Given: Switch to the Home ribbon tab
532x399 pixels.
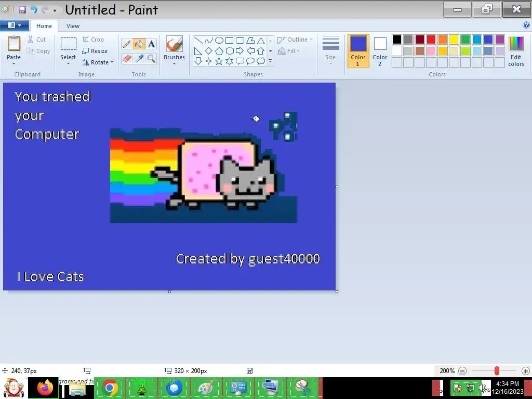Looking at the screenshot, I should coord(44,26).
